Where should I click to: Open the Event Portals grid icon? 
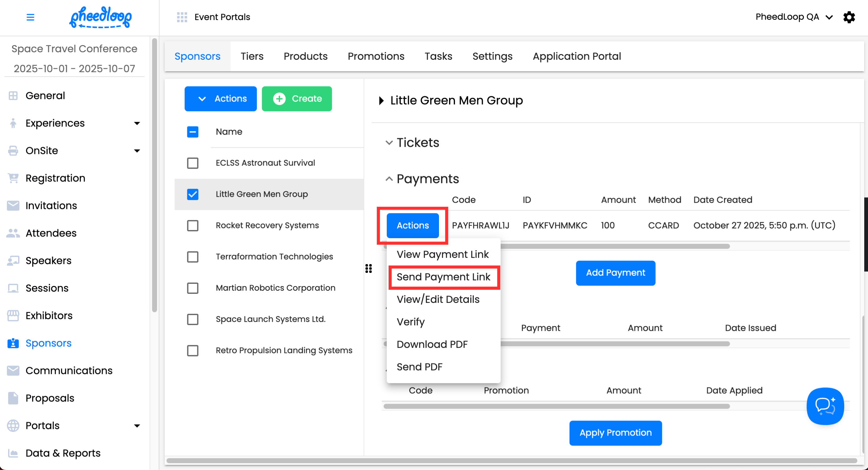tap(182, 17)
